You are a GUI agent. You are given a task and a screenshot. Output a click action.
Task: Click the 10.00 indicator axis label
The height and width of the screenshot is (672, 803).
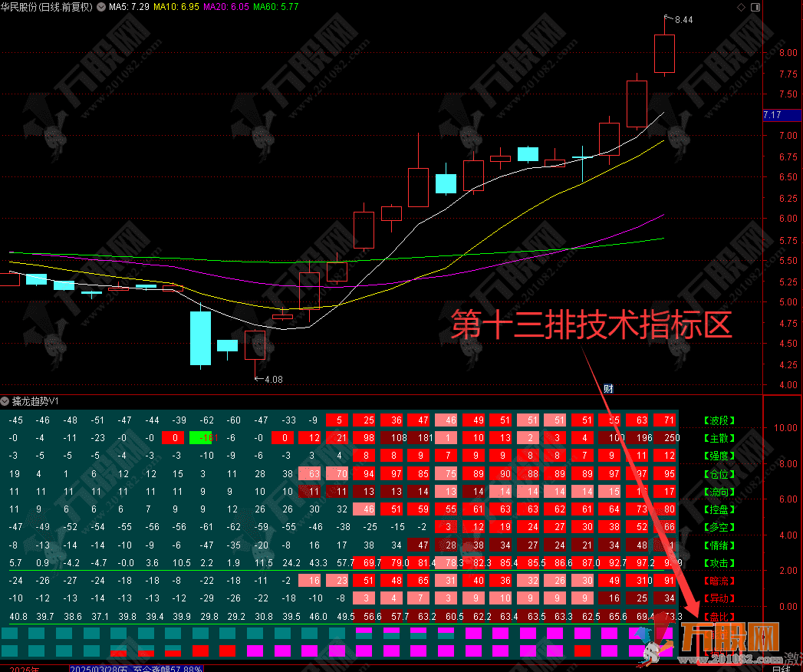pyautogui.click(x=785, y=428)
